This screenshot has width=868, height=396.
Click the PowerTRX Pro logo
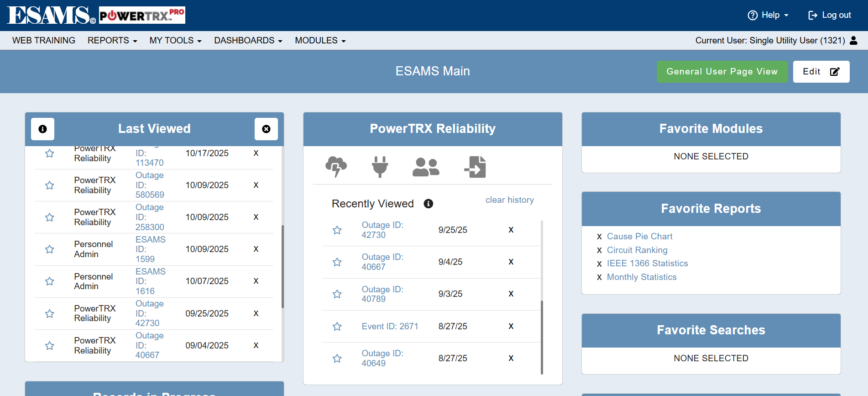142,16
